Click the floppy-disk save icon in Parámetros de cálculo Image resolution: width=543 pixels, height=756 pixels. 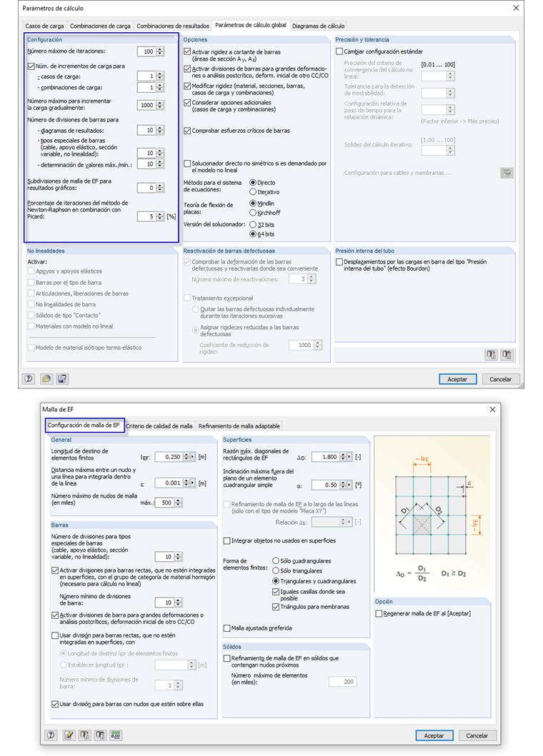click(62, 379)
